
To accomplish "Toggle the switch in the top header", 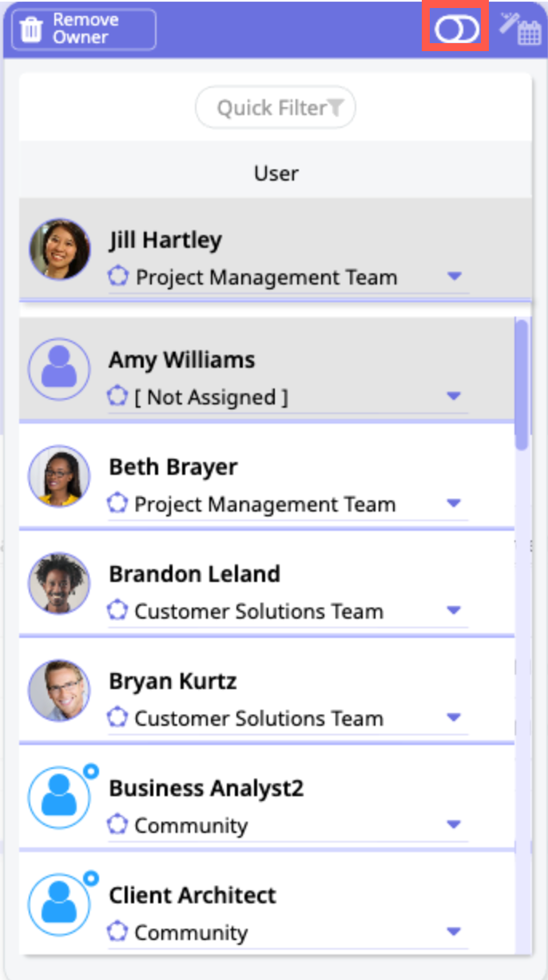I will pos(456,30).
